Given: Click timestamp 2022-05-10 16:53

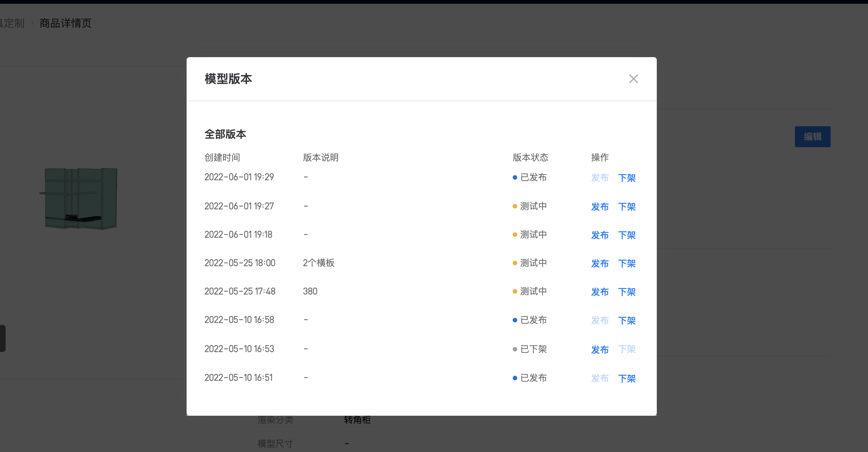Looking at the screenshot, I should (239, 349).
